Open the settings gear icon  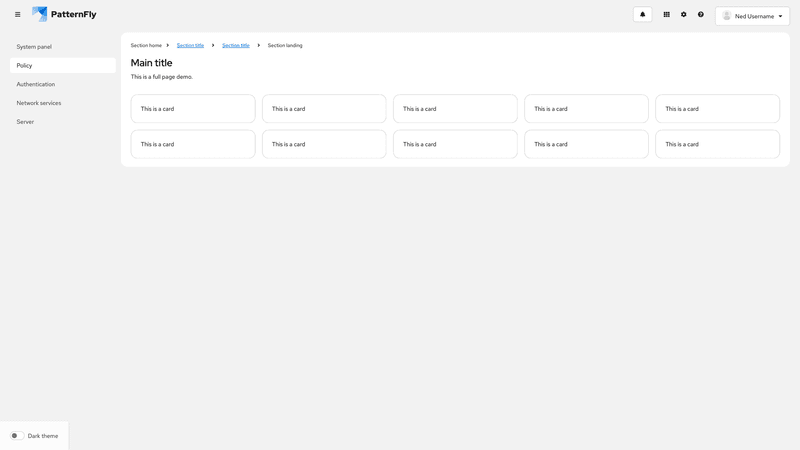tap(684, 15)
